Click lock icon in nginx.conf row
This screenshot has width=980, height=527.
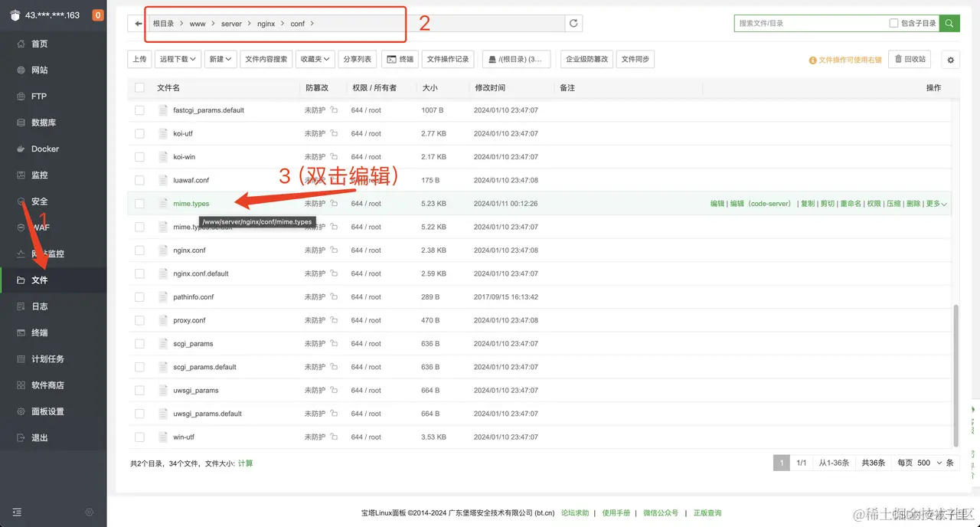coord(334,250)
